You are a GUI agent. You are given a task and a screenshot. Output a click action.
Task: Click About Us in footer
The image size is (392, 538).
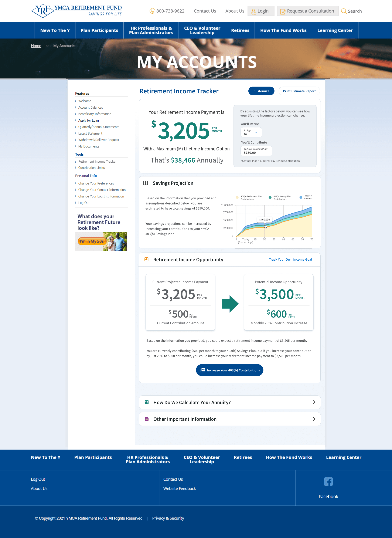click(x=39, y=488)
